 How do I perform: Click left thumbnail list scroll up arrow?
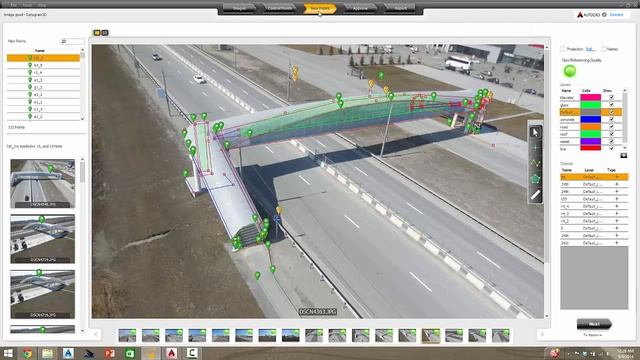[82, 159]
